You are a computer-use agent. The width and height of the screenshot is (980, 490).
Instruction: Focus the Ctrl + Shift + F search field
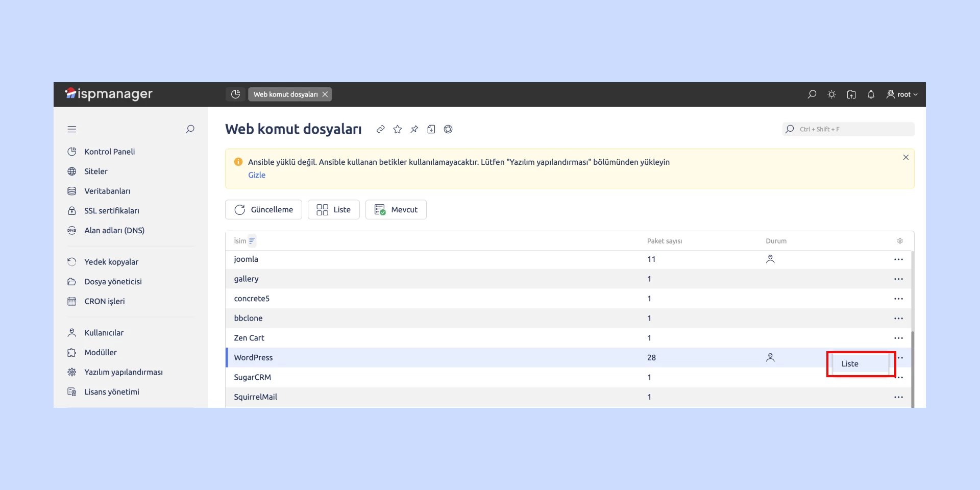tap(848, 129)
